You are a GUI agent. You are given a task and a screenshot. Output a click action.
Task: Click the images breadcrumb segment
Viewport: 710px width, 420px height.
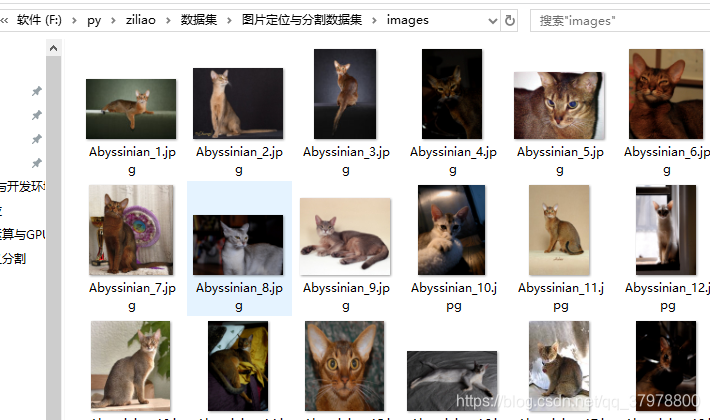point(408,20)
